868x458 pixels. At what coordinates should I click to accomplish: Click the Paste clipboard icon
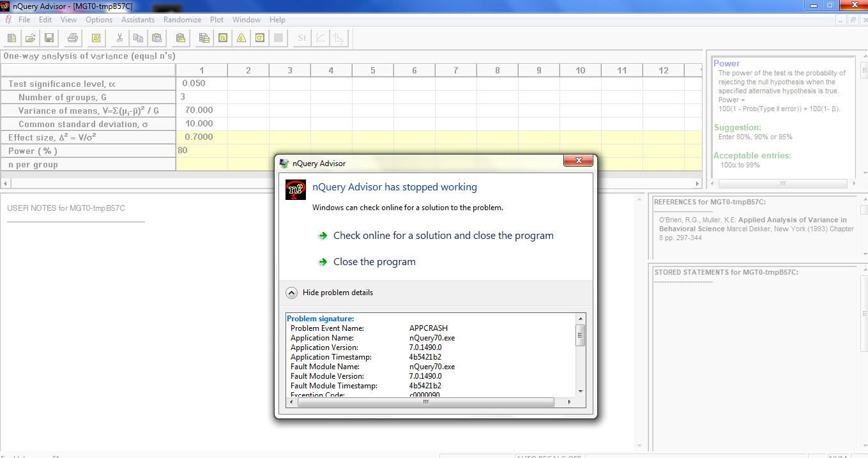click(x=156, y=38)
